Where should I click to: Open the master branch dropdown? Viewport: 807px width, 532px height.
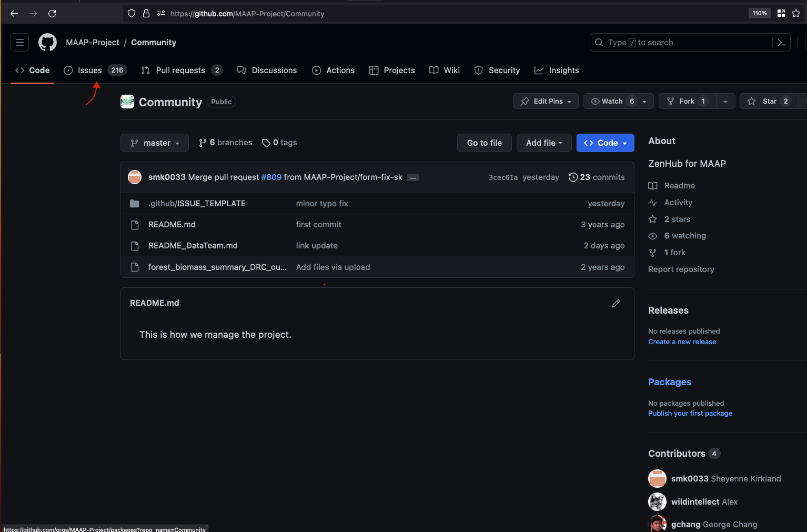pos(155,143)
